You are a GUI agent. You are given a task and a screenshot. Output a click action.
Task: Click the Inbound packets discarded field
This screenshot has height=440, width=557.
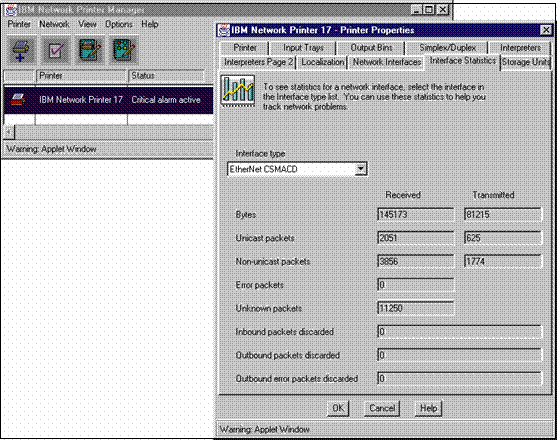(459, 332)
